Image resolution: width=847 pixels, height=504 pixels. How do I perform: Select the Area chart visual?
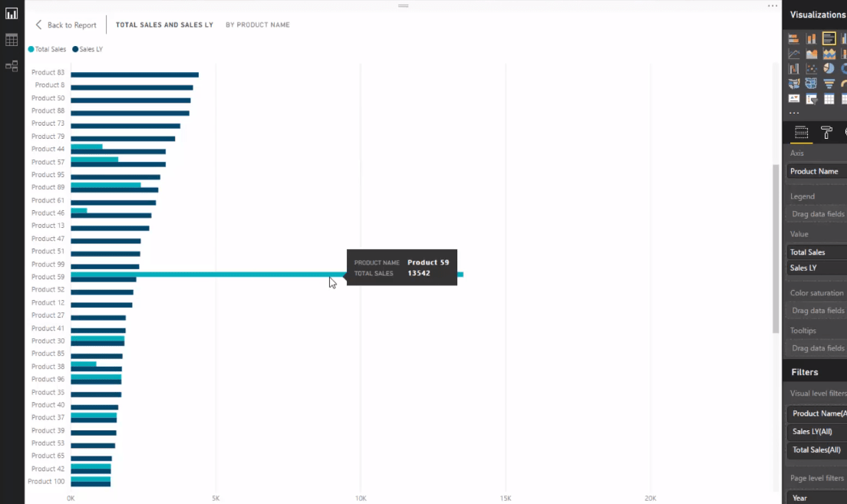coord(812,54)
